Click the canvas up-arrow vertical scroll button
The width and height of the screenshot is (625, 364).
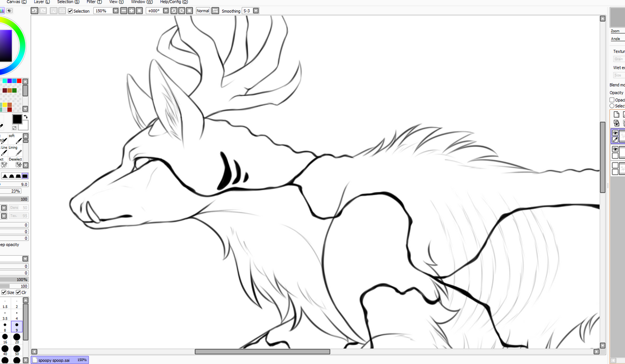point(603,19)
